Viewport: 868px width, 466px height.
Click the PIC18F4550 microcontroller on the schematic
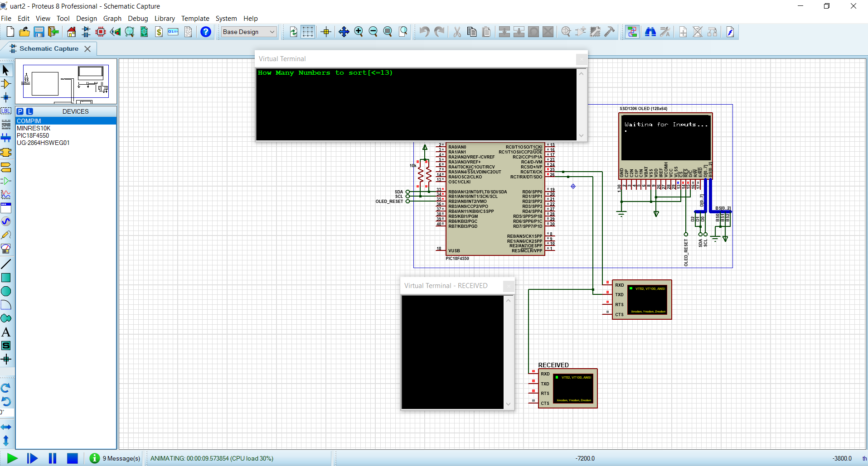495,199
